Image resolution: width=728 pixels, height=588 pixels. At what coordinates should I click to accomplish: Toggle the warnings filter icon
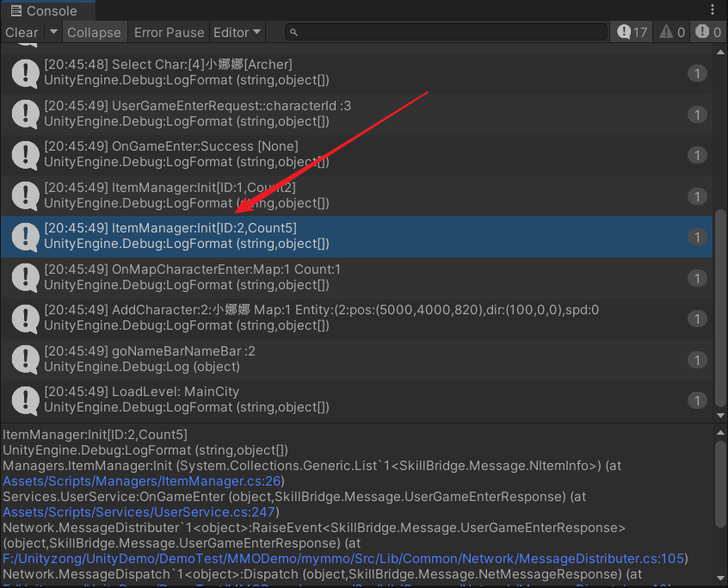(672, 32)
